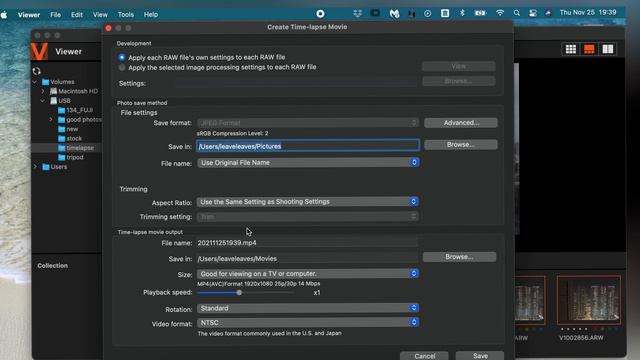Open the photo File name dropdown
Screen dimensions: 640x360
coord(308,162)
